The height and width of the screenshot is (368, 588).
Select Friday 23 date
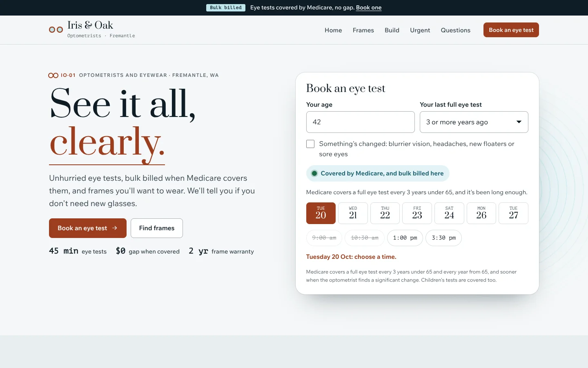coord(417,213)
